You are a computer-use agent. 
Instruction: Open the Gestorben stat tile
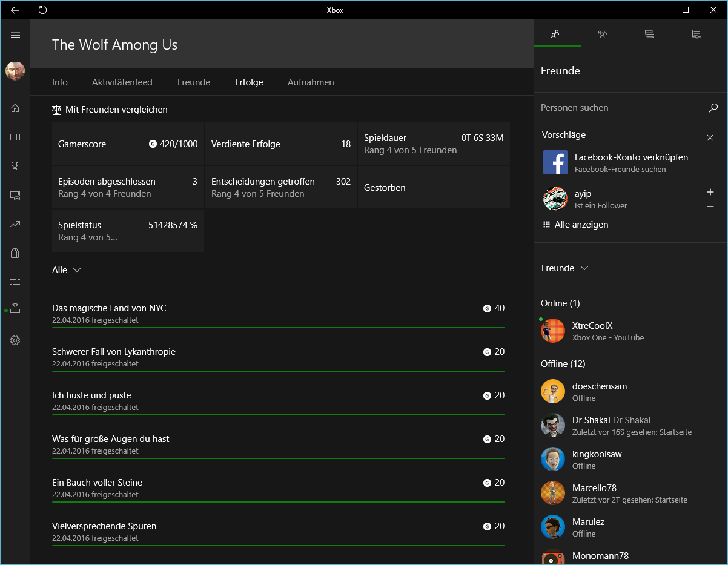click(434, 188)
